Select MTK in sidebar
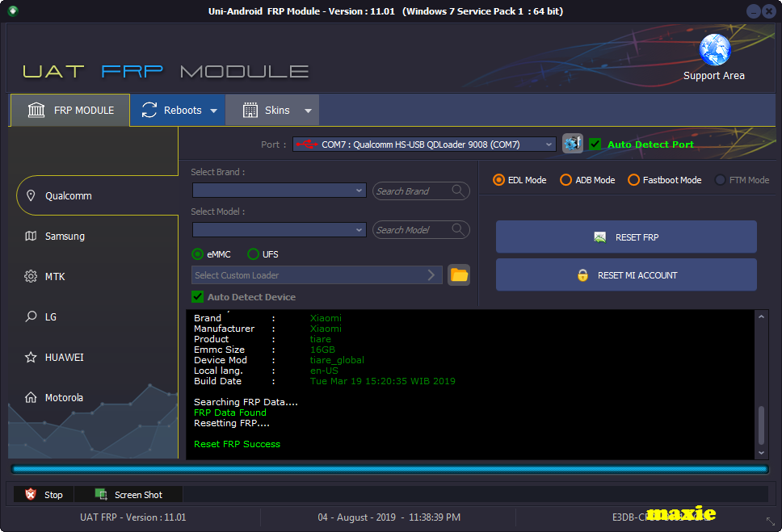Image resolution: width=782 pixels, height=532 pixels. click(x=93, y=276)
